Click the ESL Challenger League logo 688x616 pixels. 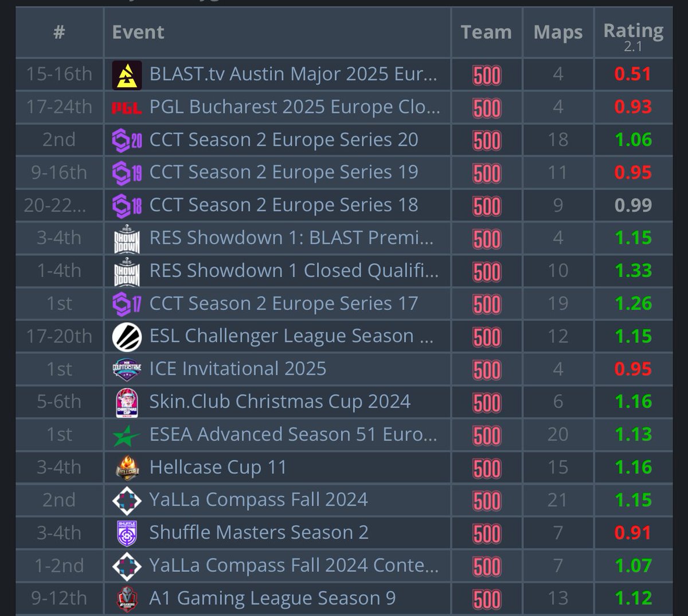click(127, 336)
